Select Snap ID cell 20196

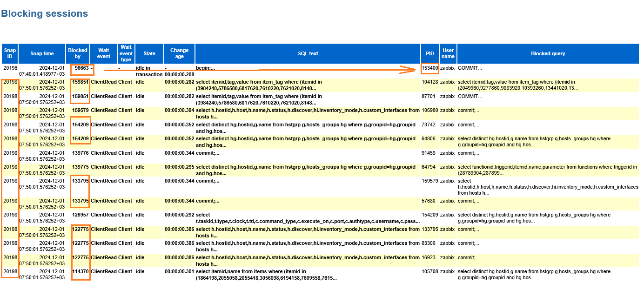(x=10, y=68)
